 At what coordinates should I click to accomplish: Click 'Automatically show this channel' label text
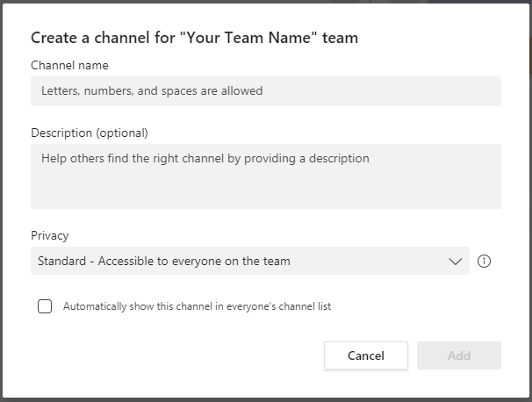pyautogui.click(x=197, y=306)
